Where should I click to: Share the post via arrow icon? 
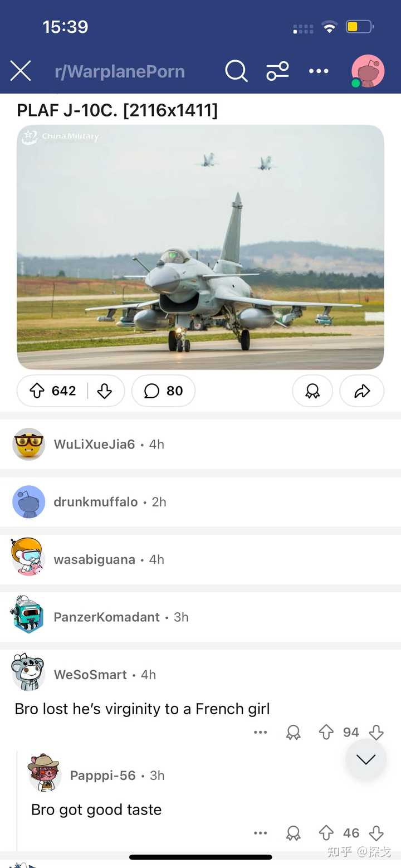tap(362, 391)
